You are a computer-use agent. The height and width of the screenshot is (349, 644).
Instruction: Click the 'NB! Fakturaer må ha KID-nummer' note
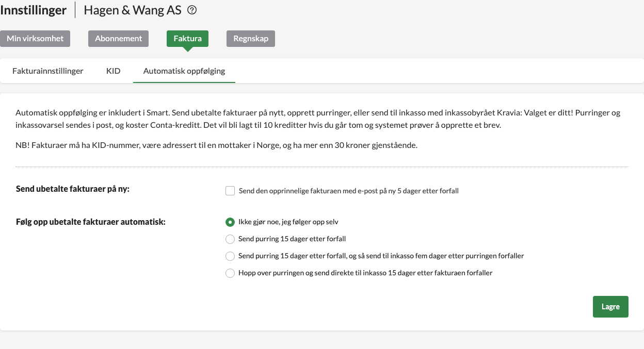click(x=217, y=145)
